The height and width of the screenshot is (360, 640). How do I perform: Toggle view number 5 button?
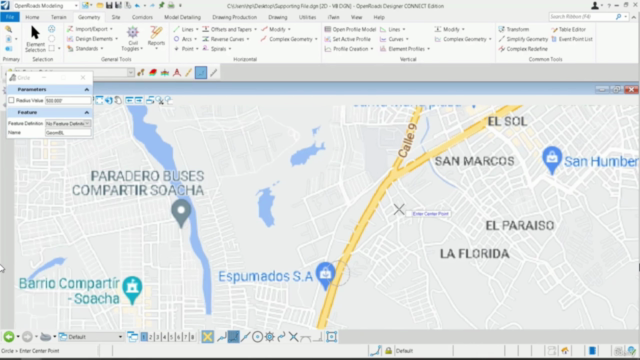pos(171,337)
